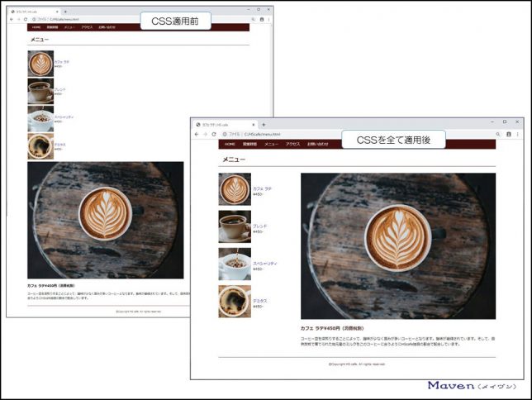
Task: Minimize the background browser window
Action: click(249, 10)
